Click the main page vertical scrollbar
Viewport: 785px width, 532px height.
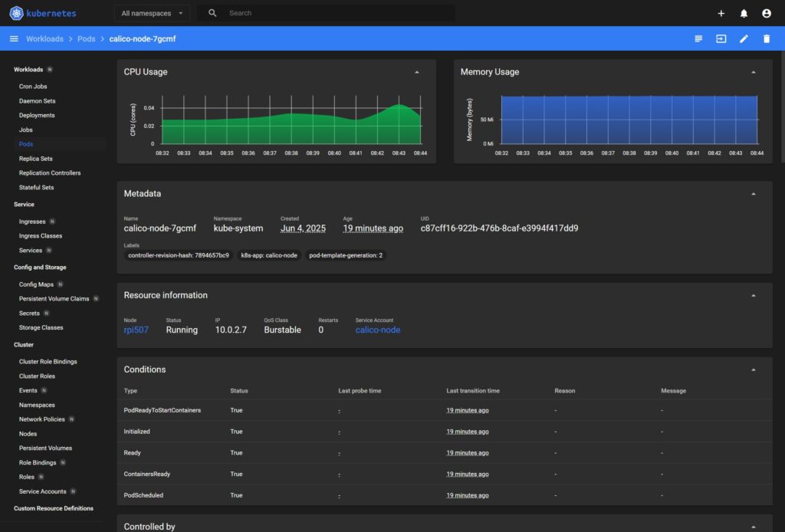coord(782,106)
